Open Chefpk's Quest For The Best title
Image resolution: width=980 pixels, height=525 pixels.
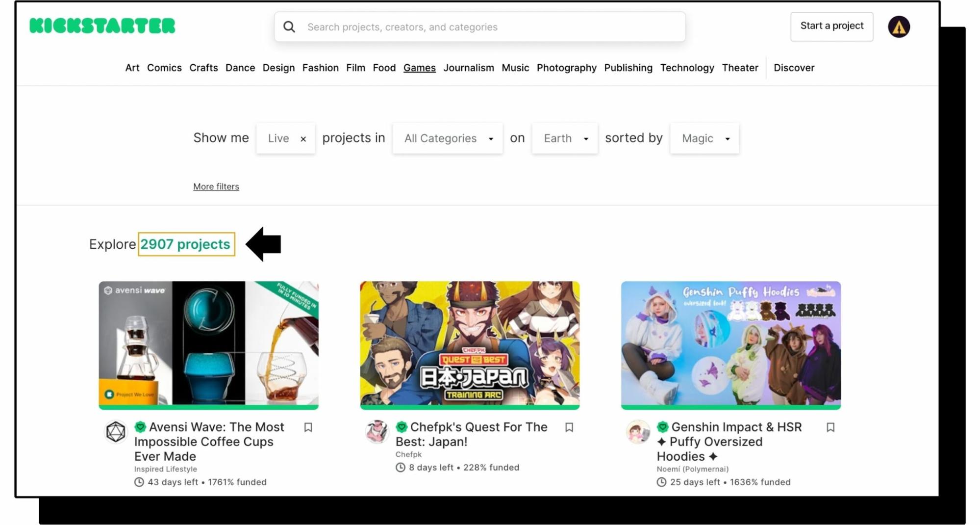[471, 434]
